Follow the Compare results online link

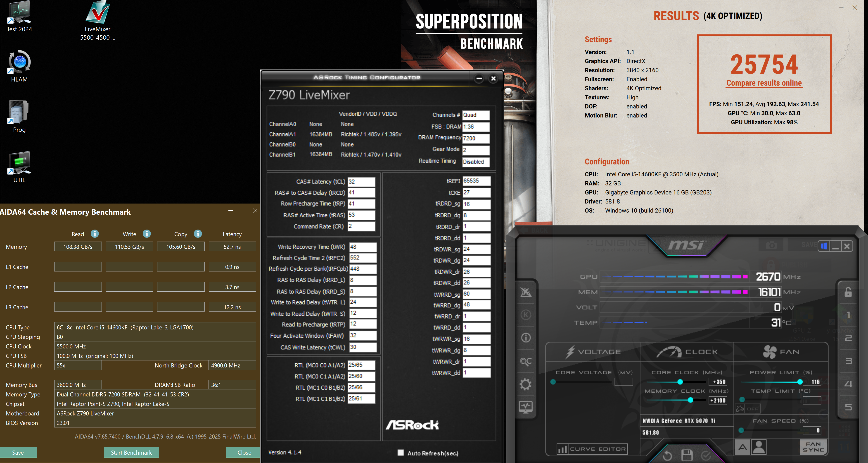[764, 83]
